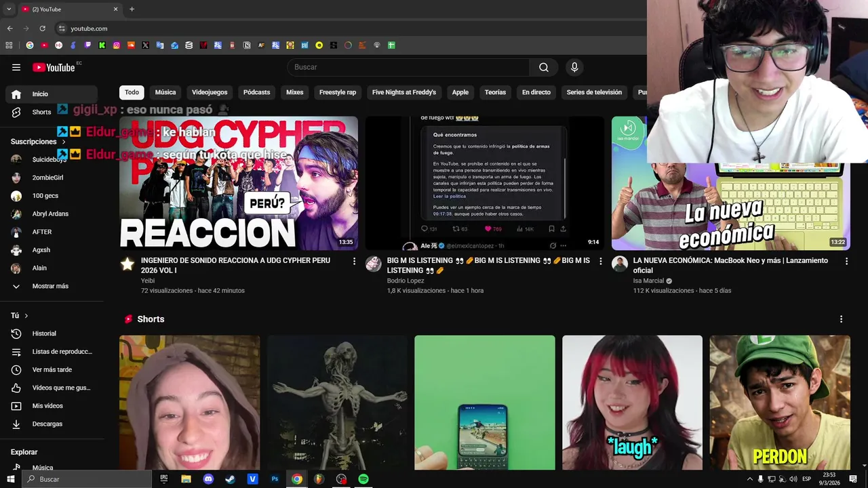The image size is (868, 488).
Task: Select the Música filter chip
Action: 165,92
